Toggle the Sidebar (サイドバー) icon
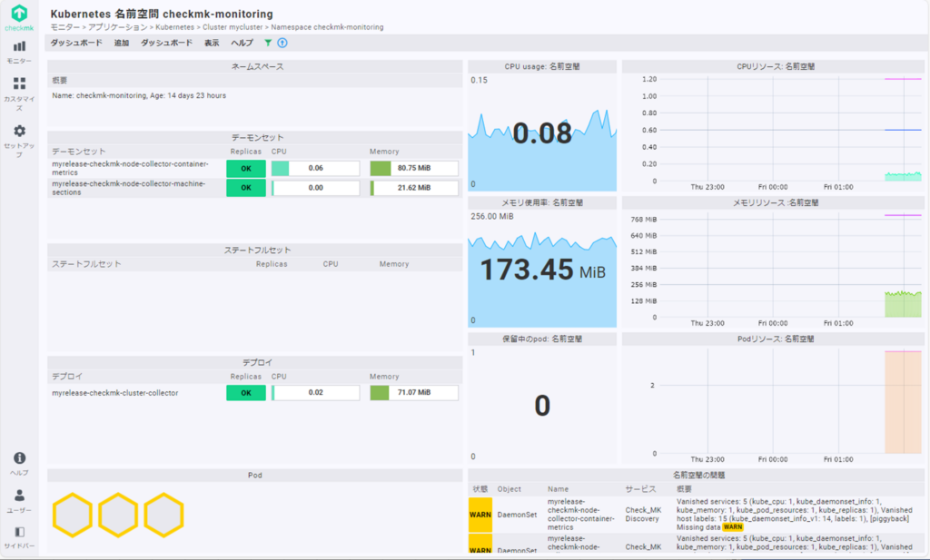The image size is (930, 560). [x=19, y=537]
